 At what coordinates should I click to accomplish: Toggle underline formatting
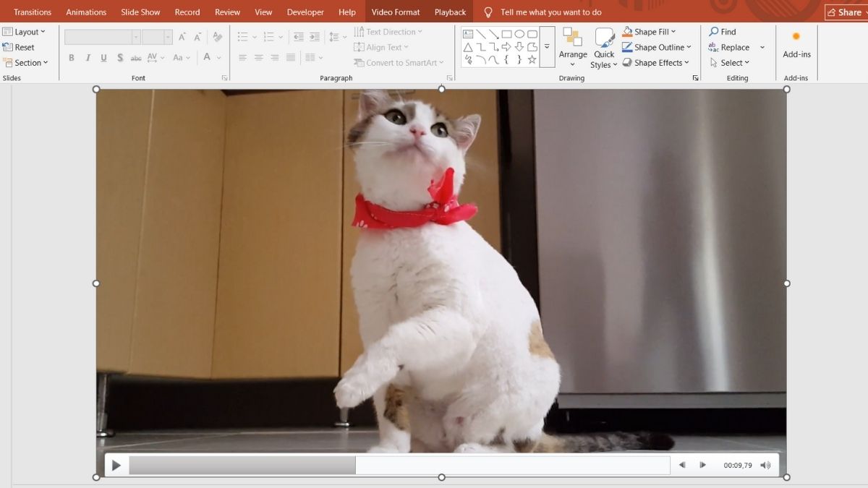103,57
